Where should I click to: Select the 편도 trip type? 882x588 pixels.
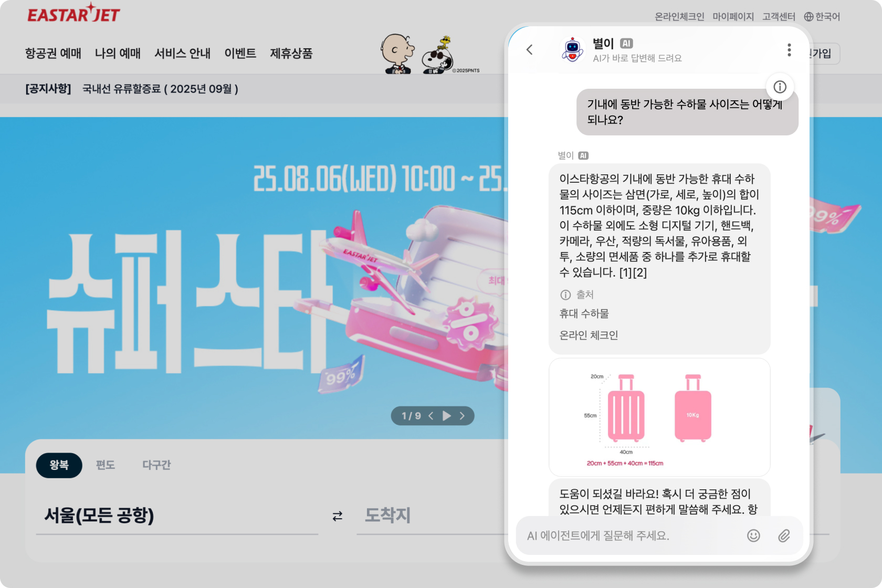[x=106, y=465]
